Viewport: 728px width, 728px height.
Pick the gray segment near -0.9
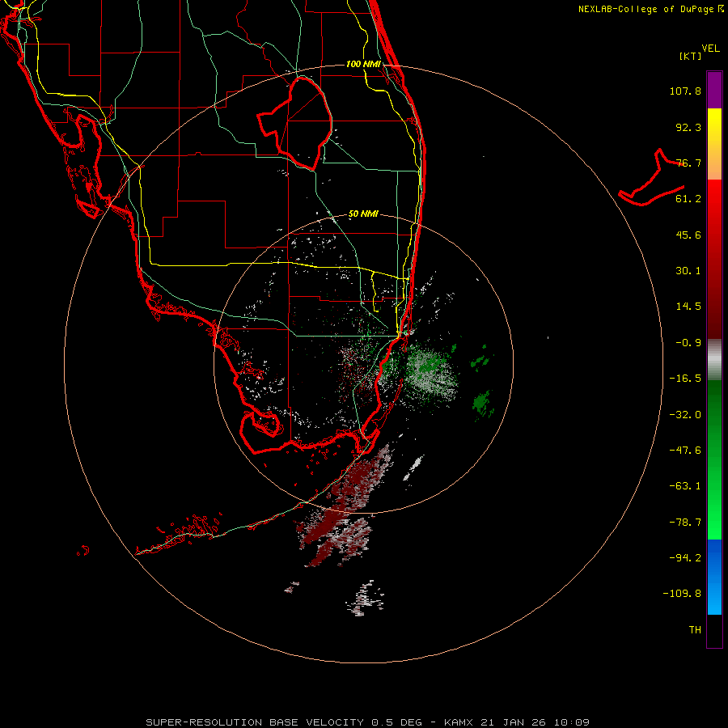click(714, 360)
